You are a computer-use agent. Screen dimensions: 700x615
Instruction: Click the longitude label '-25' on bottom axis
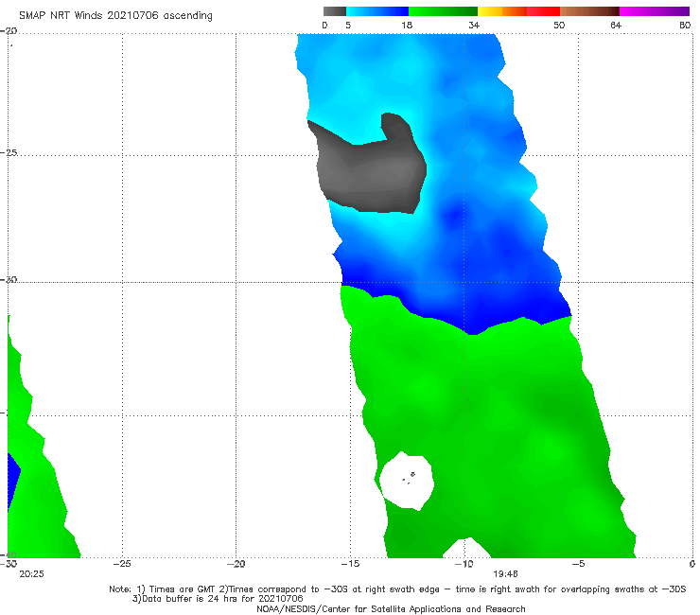tap(122, 564)
